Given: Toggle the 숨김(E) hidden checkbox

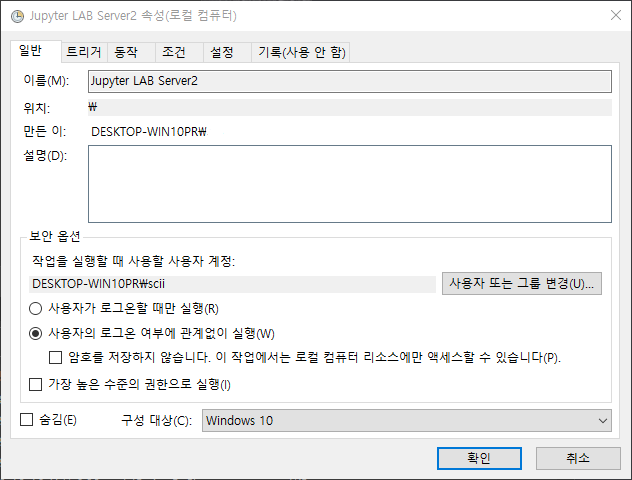Looking at the screenshot, I should click(26, 420).
